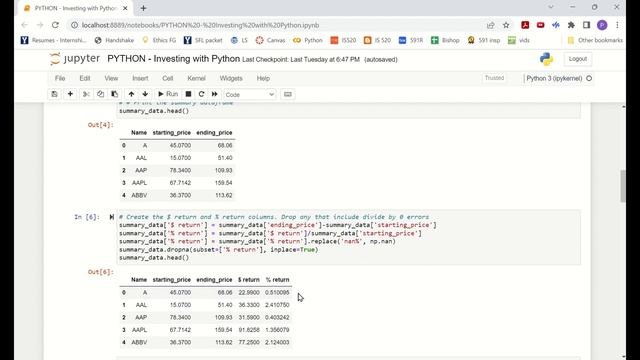Click the Python logo icon
This screenshot has height=360, width=640.
(x=546, y=59)
